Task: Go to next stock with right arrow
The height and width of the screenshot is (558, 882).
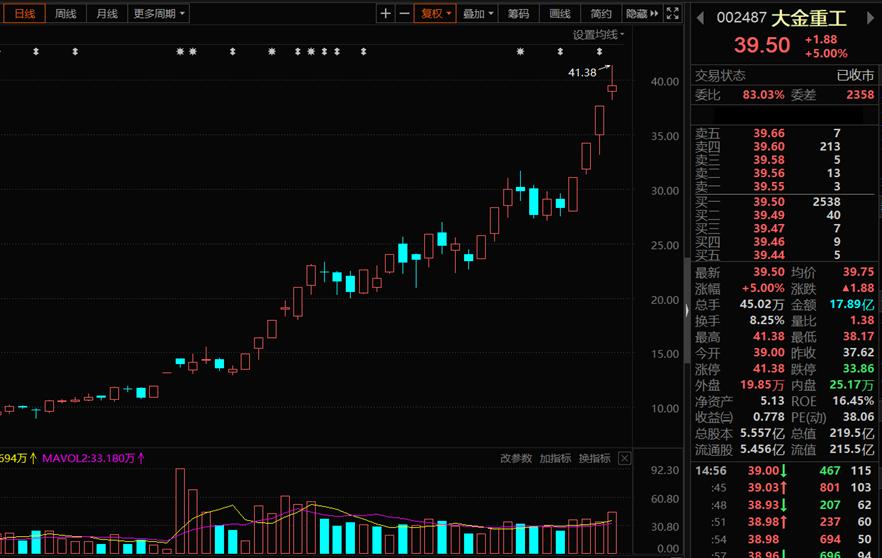Action: click(870, 19)
